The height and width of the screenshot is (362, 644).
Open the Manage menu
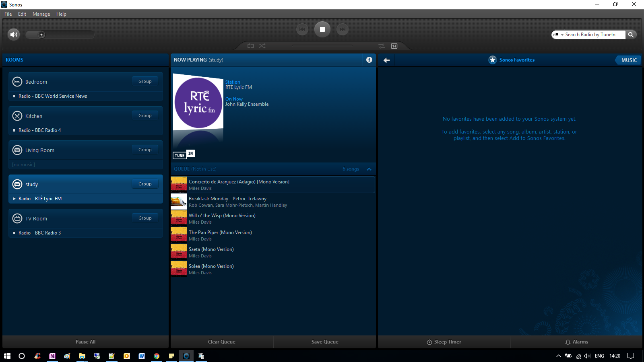pyautogui.click(x=41, y=14)
